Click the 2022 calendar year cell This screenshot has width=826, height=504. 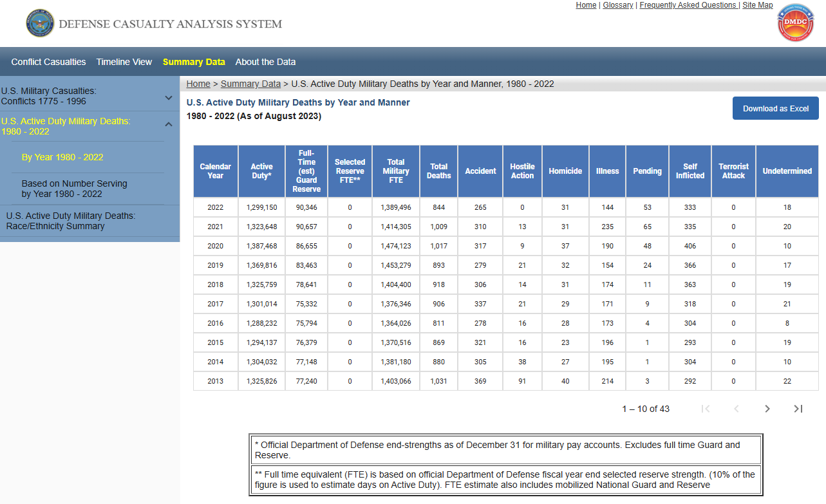[216, 207]
